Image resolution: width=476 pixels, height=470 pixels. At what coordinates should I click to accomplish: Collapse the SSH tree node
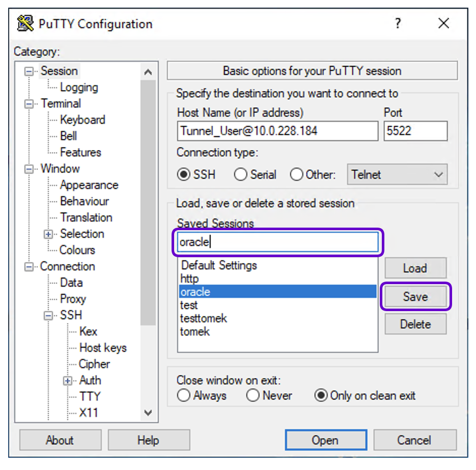pos(49,316)
